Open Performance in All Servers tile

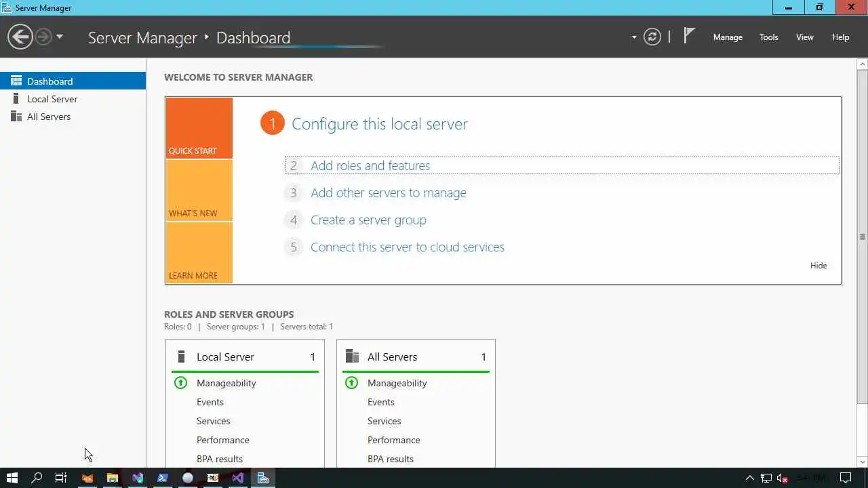394,440
